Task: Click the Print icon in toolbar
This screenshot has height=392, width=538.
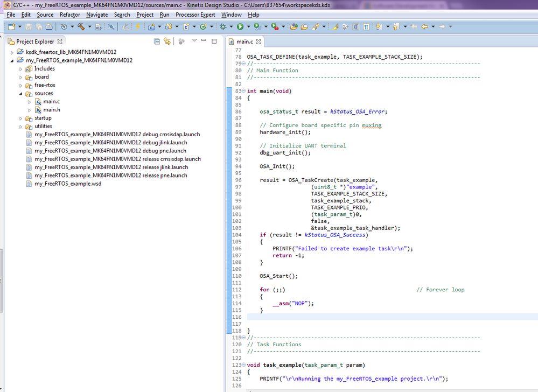Action: click(49, 26)
